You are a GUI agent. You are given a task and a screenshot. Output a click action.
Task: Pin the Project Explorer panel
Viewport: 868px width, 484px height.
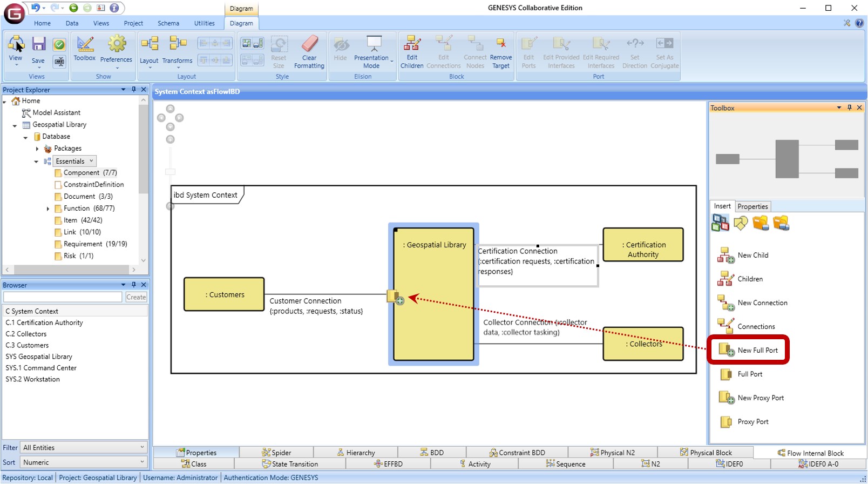click(134, 90)
